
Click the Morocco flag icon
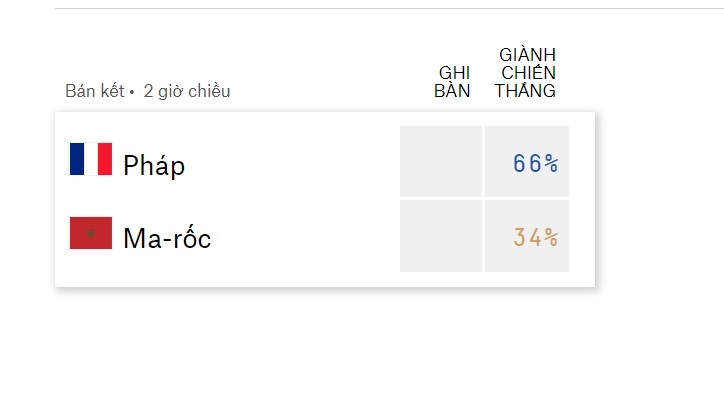(x=91, y=233)
